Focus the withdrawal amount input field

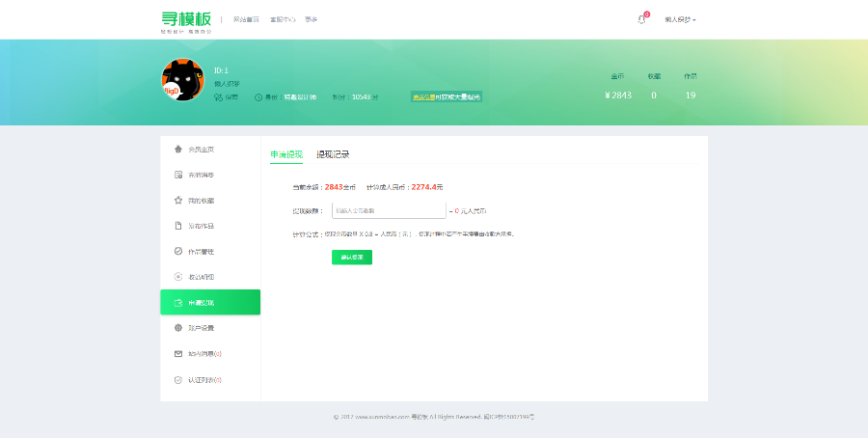click(389, 211)
